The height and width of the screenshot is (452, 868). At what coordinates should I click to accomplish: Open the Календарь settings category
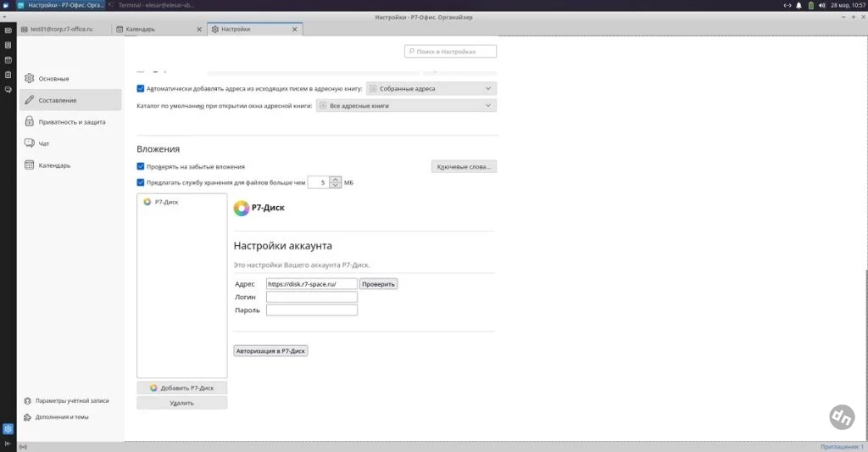[70, 165]
